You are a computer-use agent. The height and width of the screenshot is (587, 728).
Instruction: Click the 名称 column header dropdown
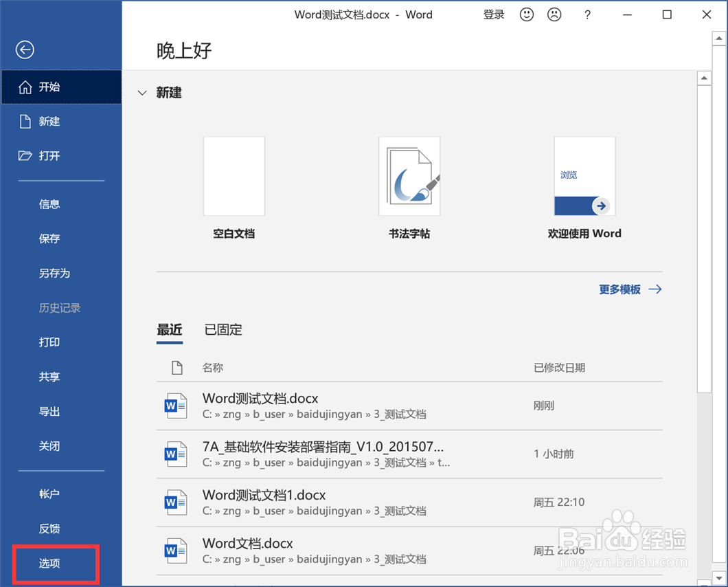[x=213, y=367]
